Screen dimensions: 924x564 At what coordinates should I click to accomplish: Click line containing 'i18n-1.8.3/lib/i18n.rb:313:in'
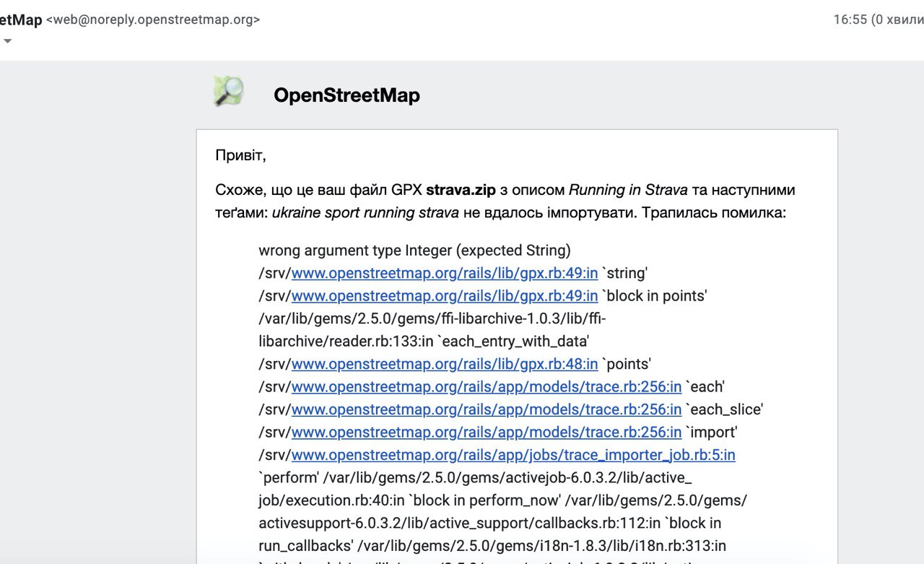tap(492, 545)
